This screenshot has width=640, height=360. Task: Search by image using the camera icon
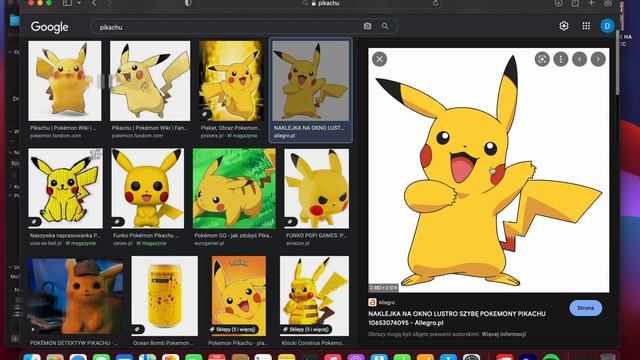(367, 26)
